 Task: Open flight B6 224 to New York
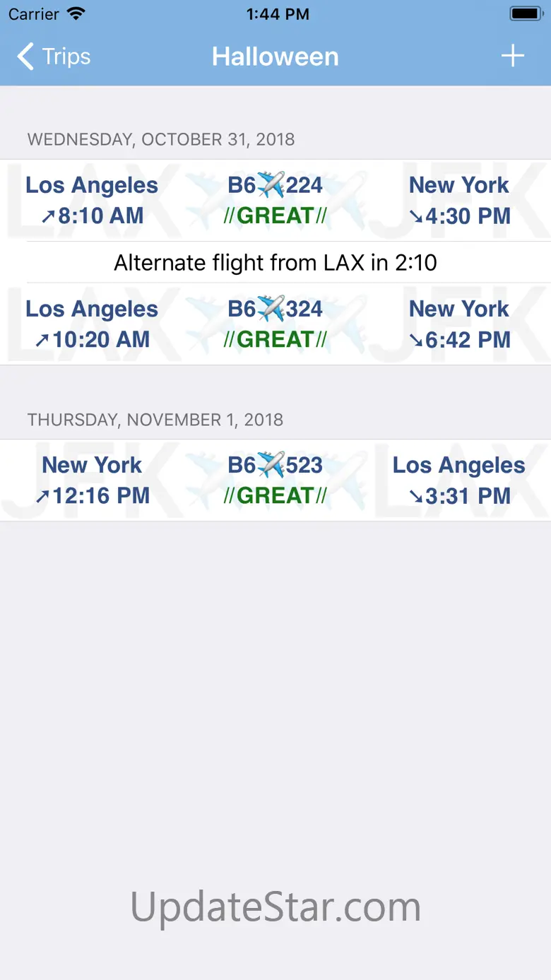point(275,201)
